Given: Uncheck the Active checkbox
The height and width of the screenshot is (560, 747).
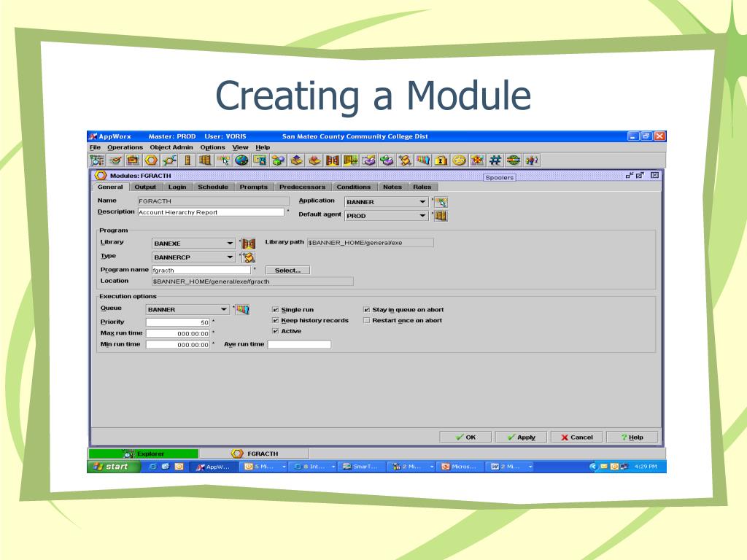Looking at the screenshot, I should 275,331.
